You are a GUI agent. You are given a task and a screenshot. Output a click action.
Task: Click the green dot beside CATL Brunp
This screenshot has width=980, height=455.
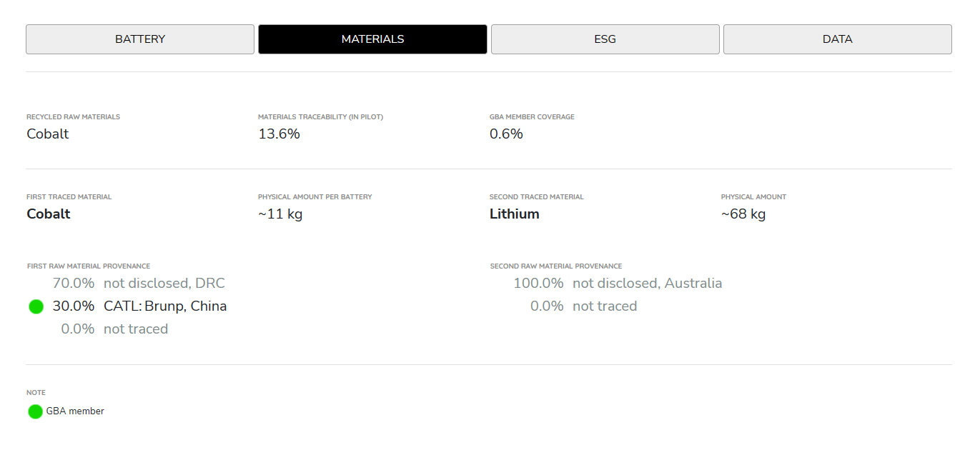coord(36,306)
